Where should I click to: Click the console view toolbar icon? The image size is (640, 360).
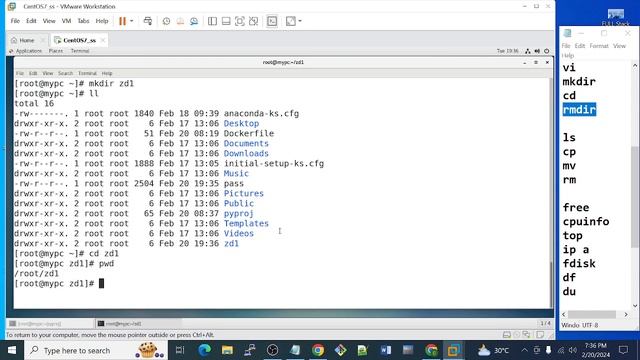tap(272, 21)
